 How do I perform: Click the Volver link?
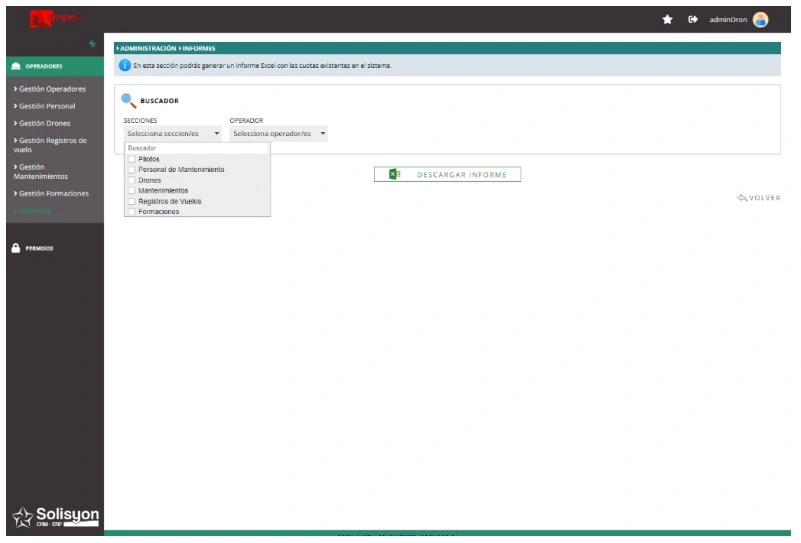(759, 198)
